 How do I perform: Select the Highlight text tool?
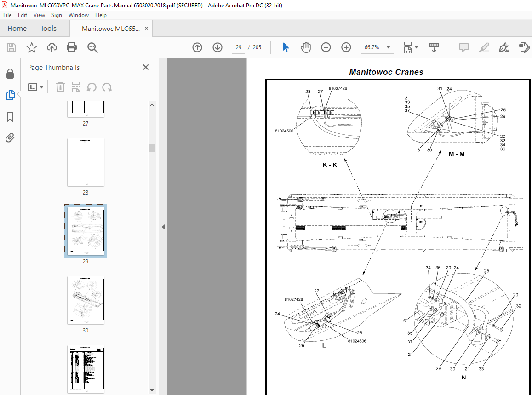tap(484, 47)
